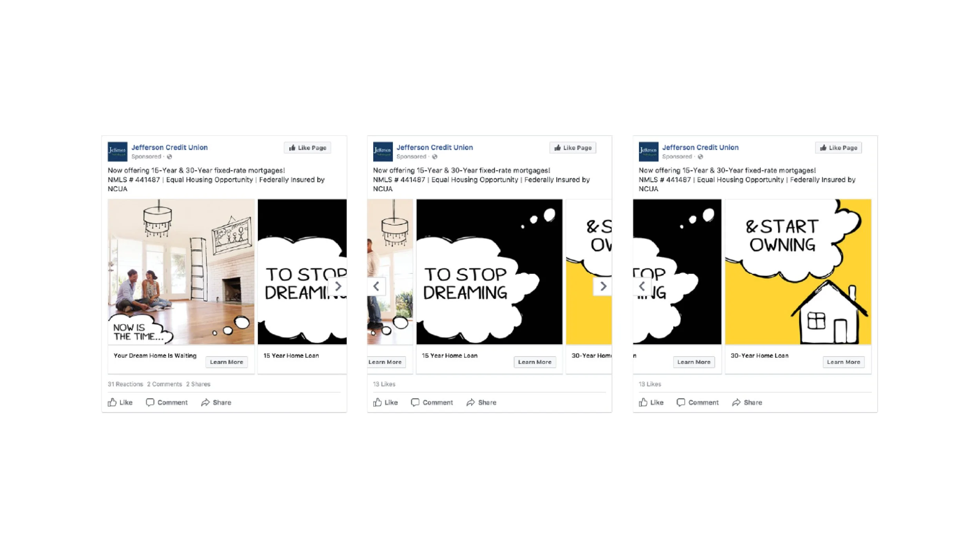
Task: Click the Share arrow icon in the first ad
Action: (x=205, y=402)
